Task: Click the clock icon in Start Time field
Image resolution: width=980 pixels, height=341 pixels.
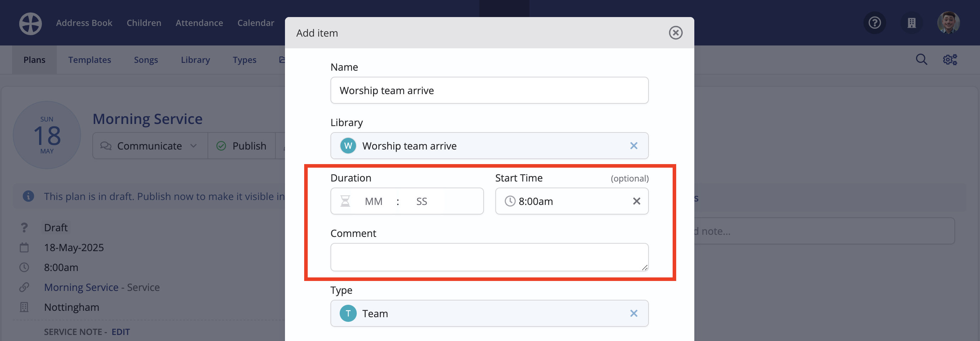Action: tap(510, 201)
